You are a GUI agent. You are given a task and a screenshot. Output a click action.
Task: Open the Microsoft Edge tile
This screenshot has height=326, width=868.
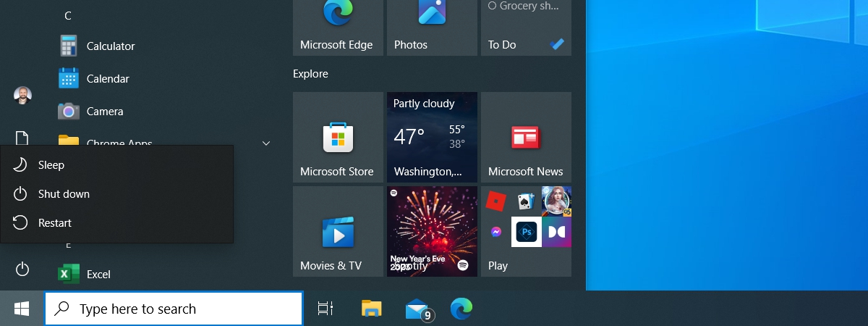(338, 26)
